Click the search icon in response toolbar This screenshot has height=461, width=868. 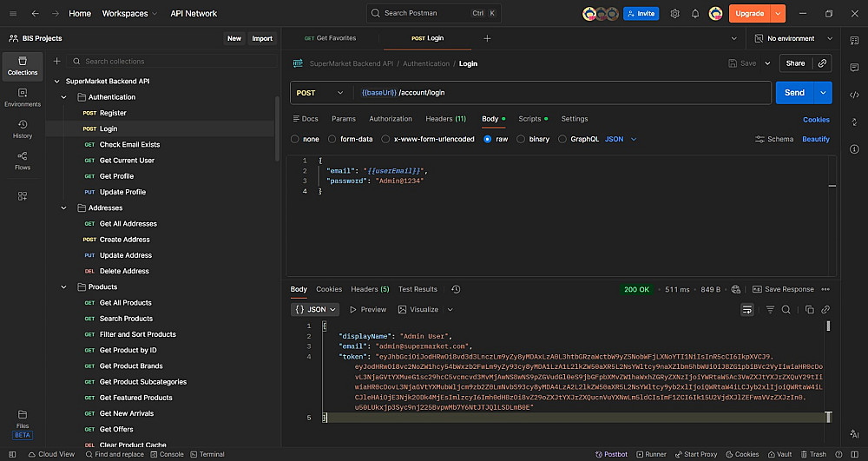click(786, 309)
